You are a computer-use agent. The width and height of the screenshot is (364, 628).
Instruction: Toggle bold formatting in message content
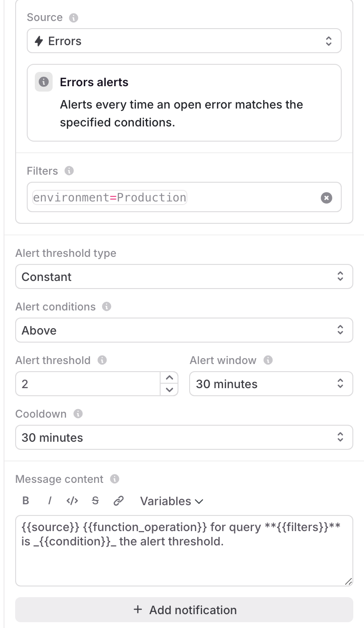[x=25, y=501]
